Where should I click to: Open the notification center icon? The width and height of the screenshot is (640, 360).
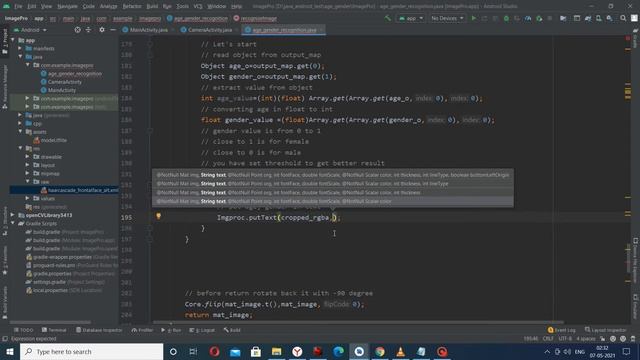tap(627, 351)
